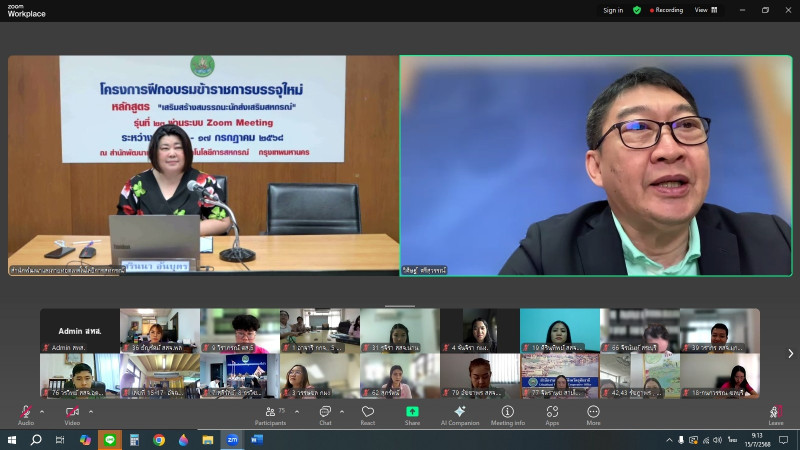Open Calculator from taskbar

tap(134, 440)
